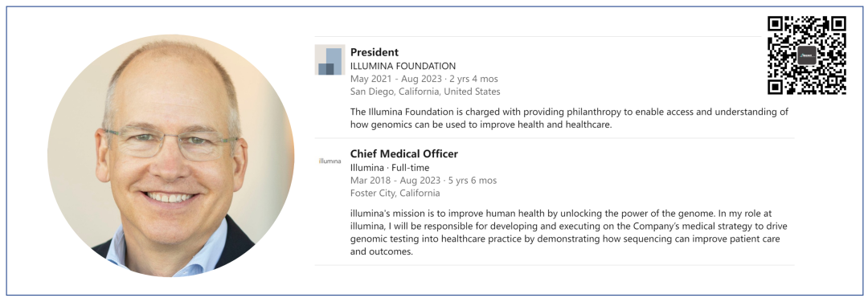868x302 pixels.
Task: Click the eyeglasses in the profile photo
Action: click(170, 143)
